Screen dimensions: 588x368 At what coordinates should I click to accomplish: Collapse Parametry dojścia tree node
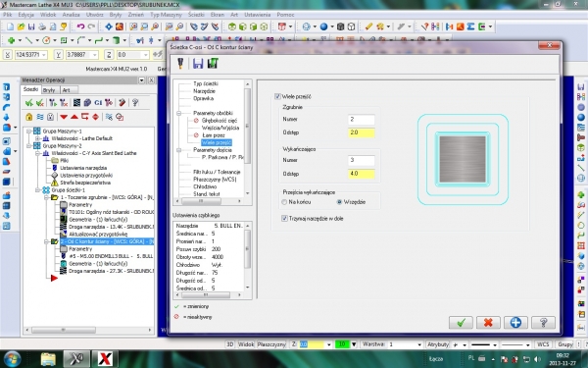pos(179,150)
